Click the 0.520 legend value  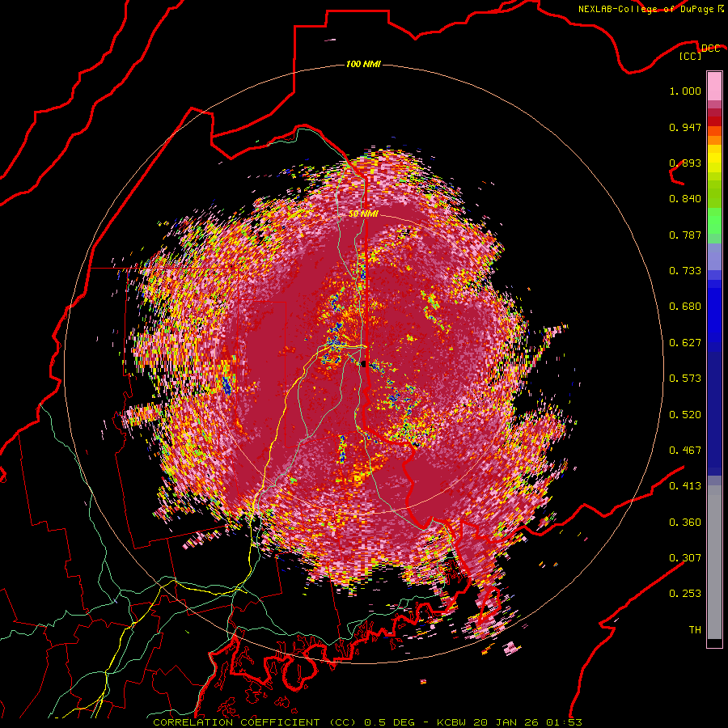(685, 415)
